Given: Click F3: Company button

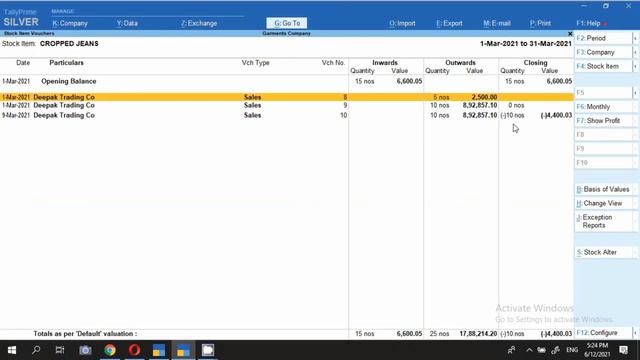Looking at the screenshot, I should tap(603, 52).
